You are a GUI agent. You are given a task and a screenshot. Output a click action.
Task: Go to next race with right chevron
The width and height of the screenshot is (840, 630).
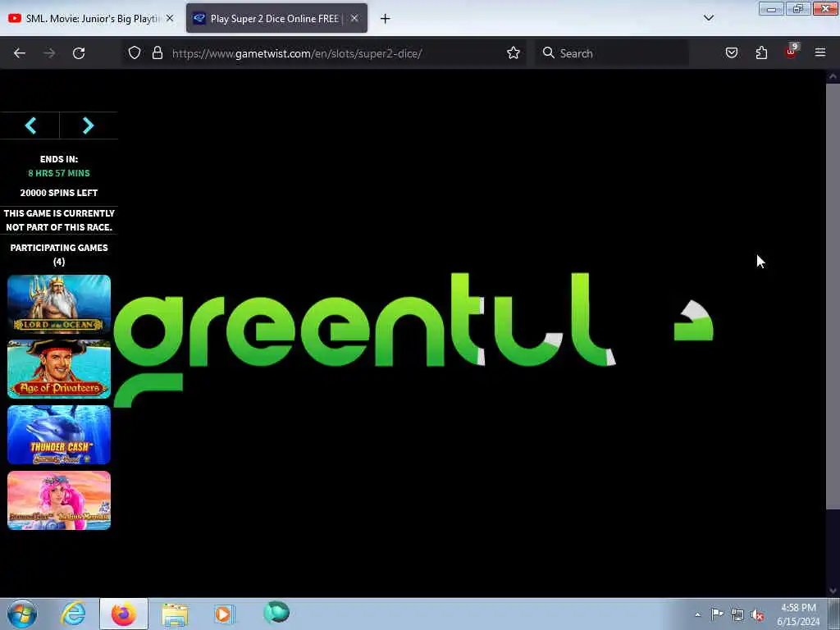[89, 126]
